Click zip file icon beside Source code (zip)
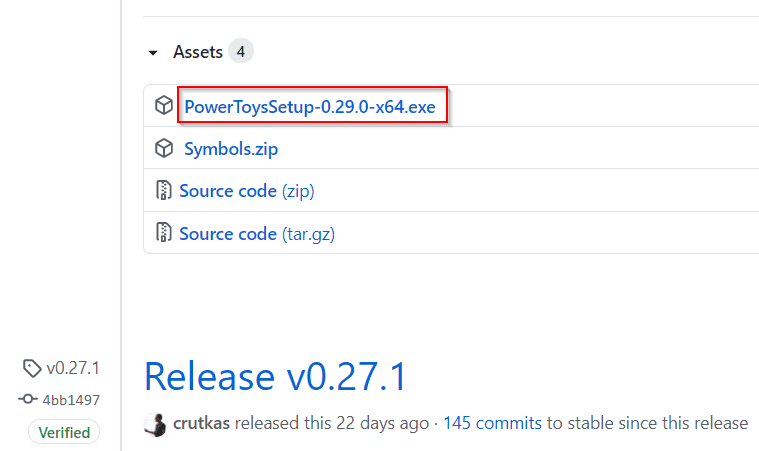Screen dimensions: 759x451 [x=164, y=190]
